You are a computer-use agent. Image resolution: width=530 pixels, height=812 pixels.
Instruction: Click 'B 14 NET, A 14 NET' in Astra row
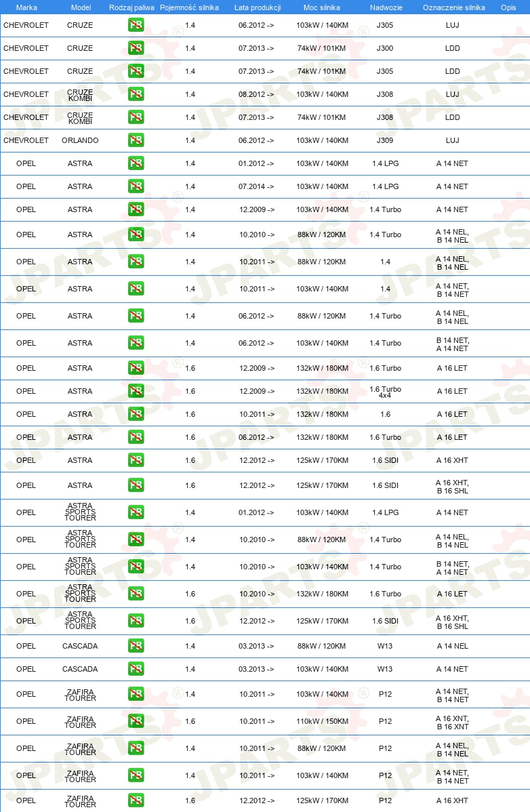452,344
